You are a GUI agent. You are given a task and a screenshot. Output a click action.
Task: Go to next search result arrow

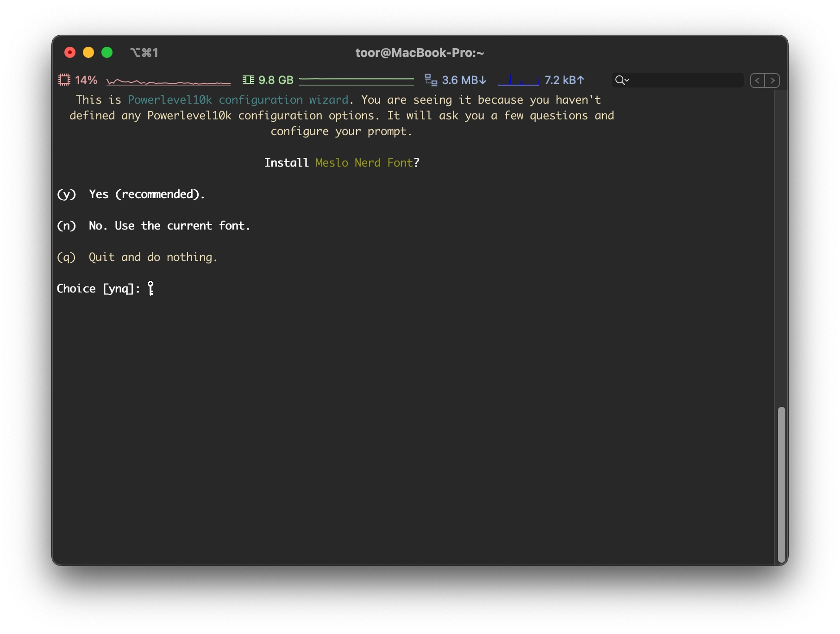point(772,81)
